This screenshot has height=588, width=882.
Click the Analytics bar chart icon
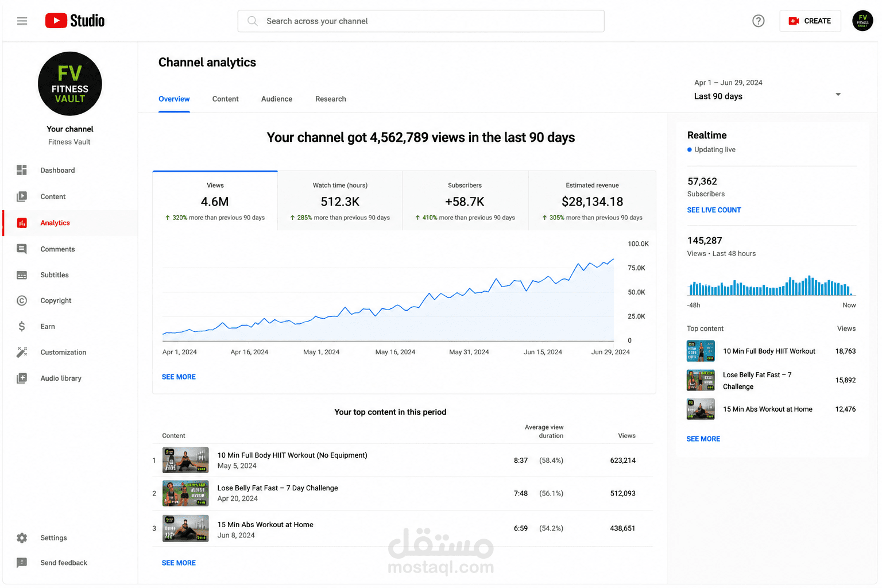coord(22,223)
